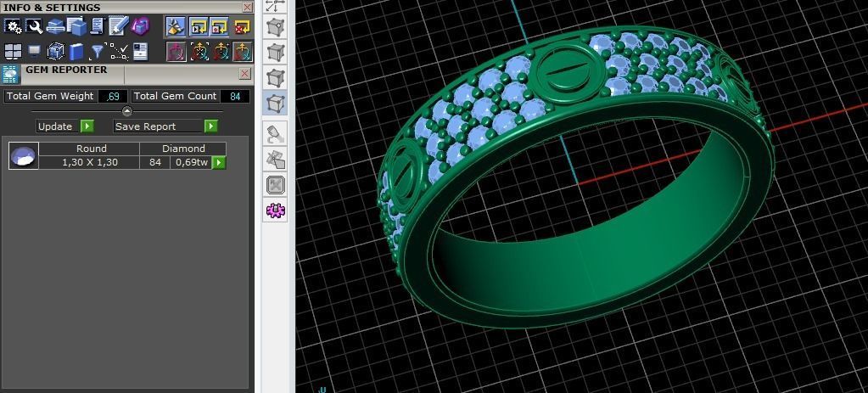Select the four-viewport layout icon

pos(13,52)
